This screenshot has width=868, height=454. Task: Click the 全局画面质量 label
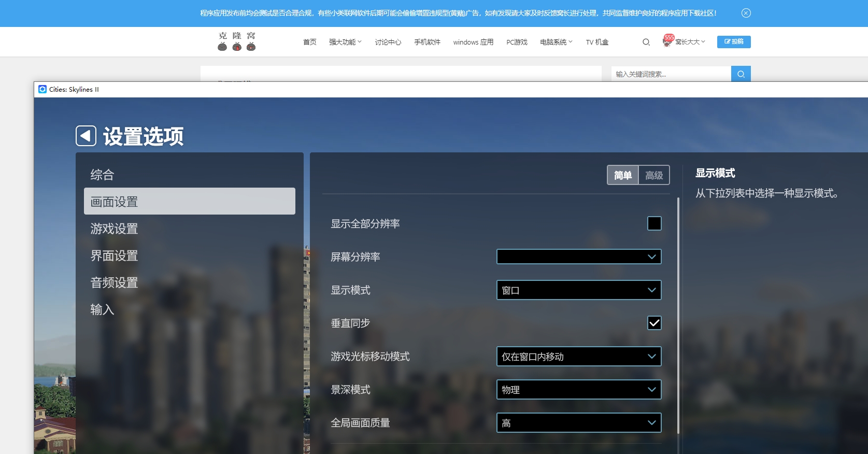tap(360, 422)
